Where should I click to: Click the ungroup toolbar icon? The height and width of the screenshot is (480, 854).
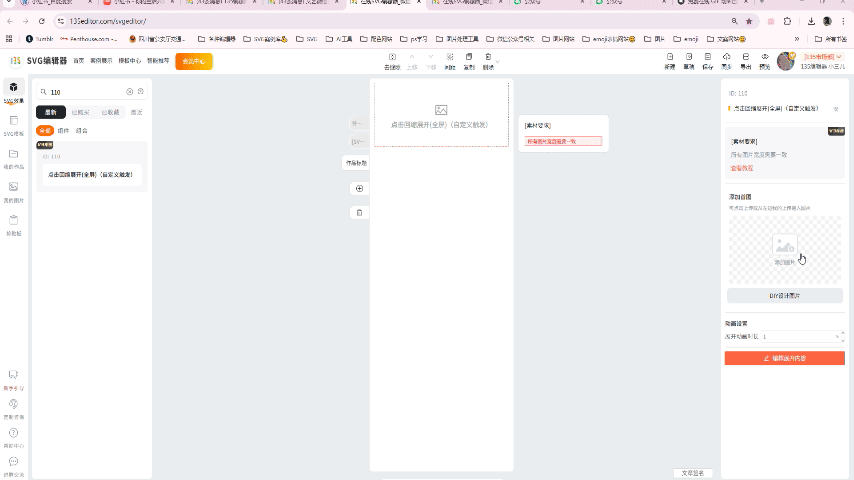point(392,61)
